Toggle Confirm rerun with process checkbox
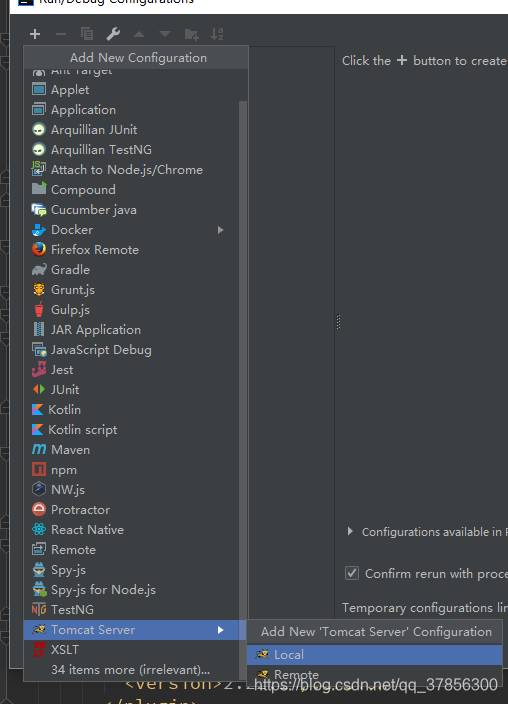Viewport: 508px width, 704px height. click(x=352, y=573)
